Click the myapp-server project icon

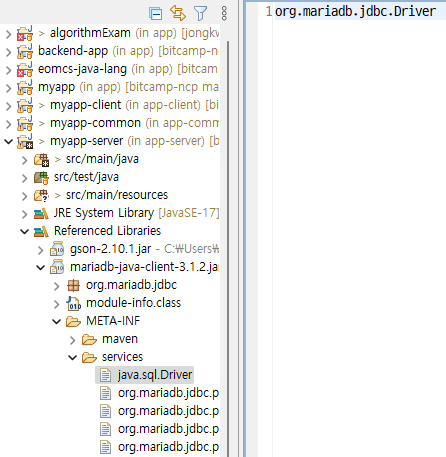click(x=25, y=141)
